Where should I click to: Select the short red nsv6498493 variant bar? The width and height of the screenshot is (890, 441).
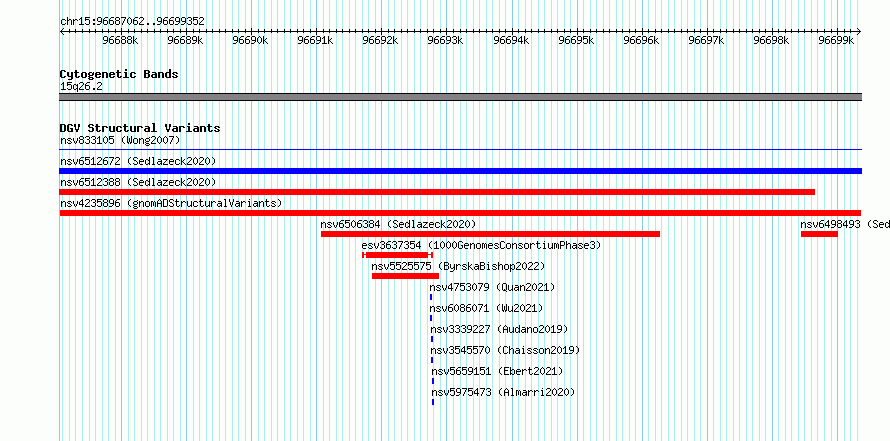tap(819, 234)
